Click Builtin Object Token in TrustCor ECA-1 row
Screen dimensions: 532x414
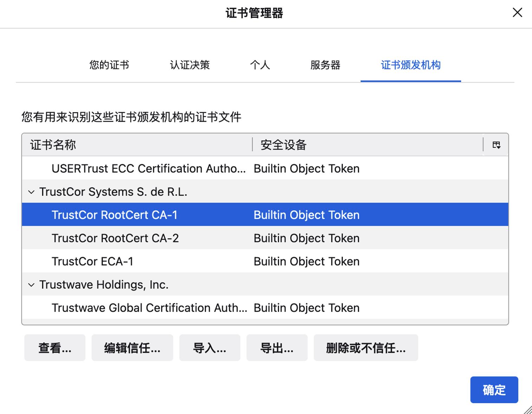pos(306,262)
